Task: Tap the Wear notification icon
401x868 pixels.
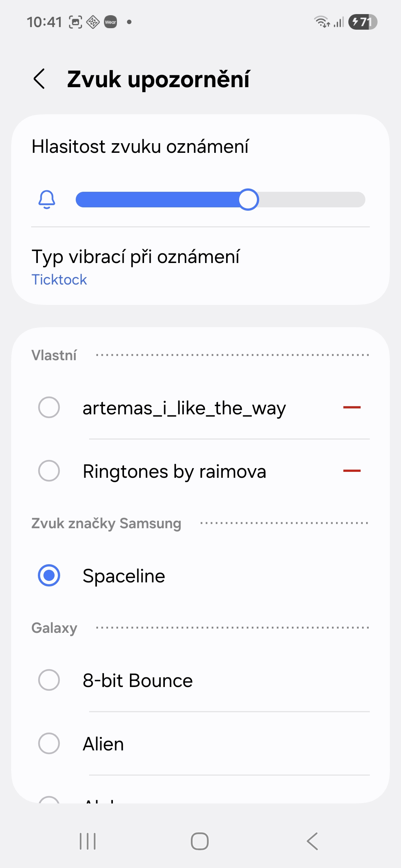Action: (x=111, y=22)
